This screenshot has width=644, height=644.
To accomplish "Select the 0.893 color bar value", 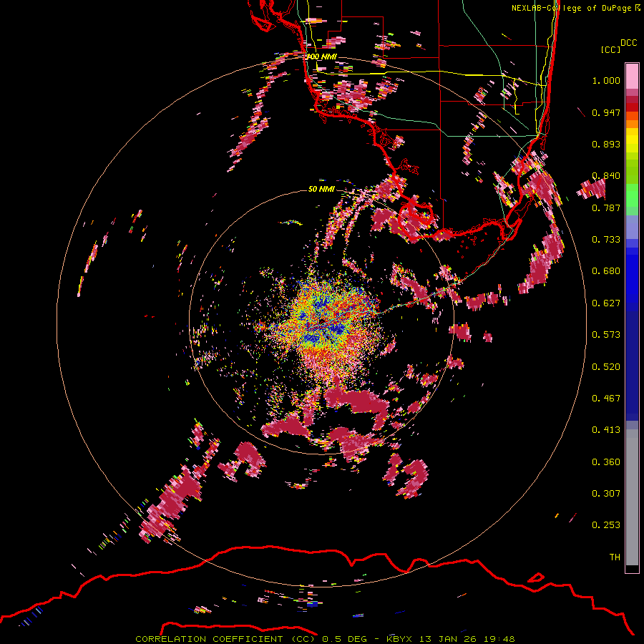I will pyautogui.click(x=606, y=144).
